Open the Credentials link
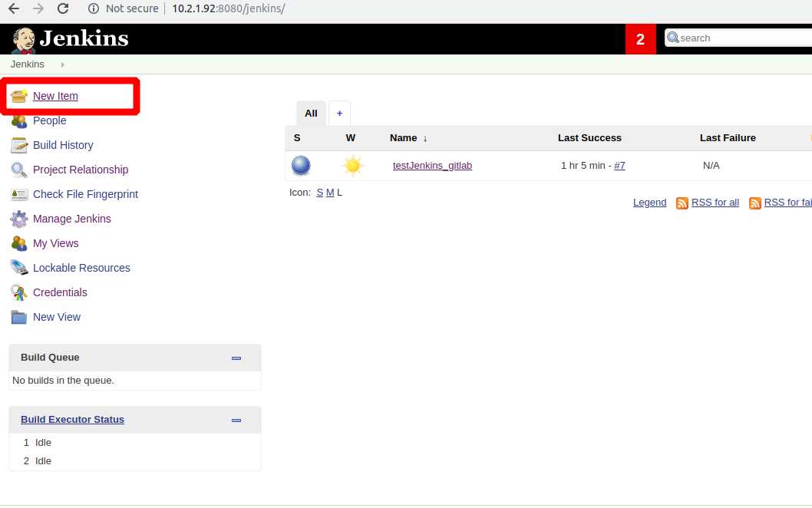Image resolution: width=812 pixels, height=508 pixels. 60,292
